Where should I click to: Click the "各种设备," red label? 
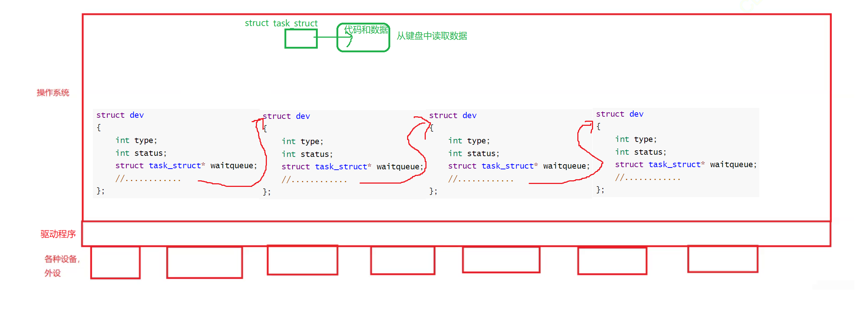click(x=62, y=259)
